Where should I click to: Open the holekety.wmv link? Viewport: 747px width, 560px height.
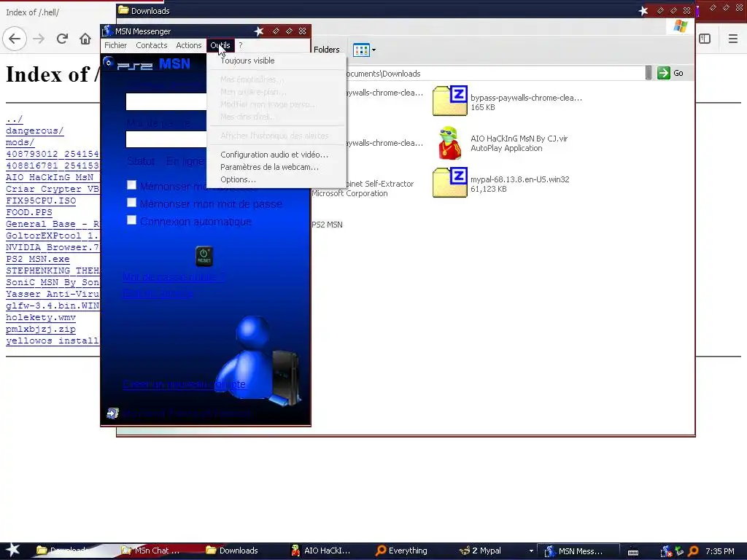pyautogui.click(x=41, y=317)
